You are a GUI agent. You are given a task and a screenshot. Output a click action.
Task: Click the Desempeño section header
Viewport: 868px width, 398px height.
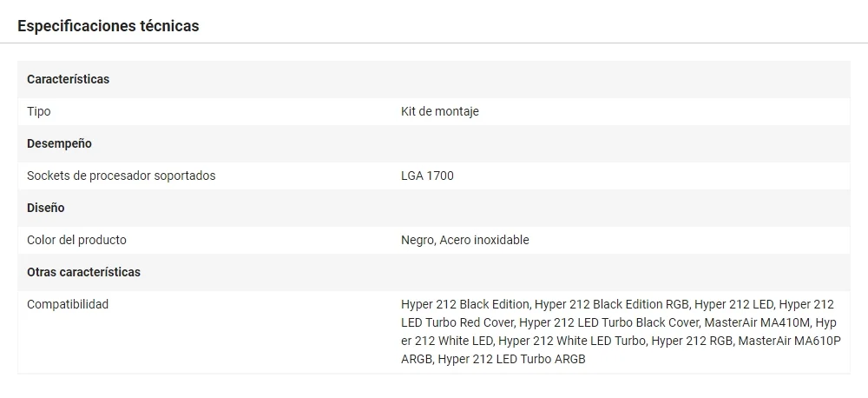[x=59, y=143]
